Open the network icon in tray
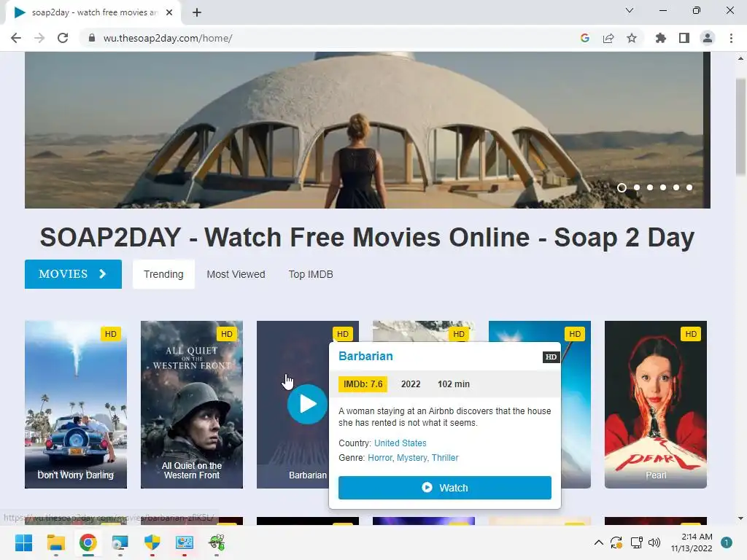Viewport: 747px width, 560px height. (x=636, y=542)
